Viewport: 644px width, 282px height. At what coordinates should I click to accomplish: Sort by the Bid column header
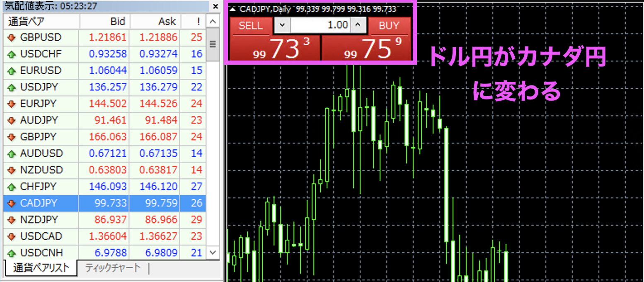click(x=105, y=21)
